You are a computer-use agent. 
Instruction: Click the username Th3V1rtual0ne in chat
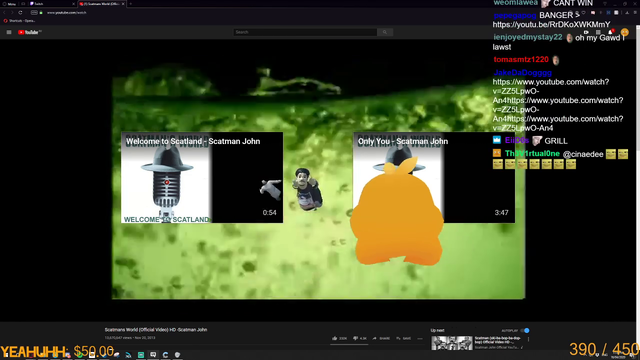click(532, 153)
